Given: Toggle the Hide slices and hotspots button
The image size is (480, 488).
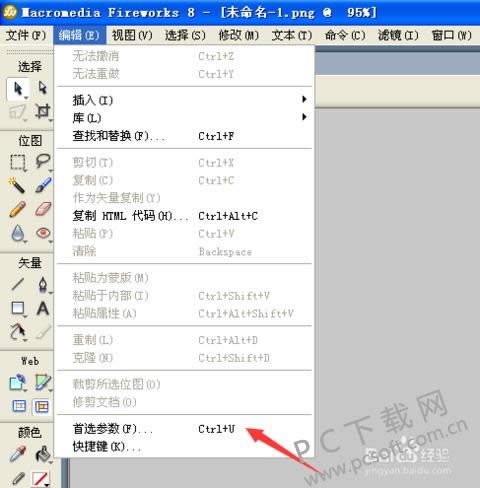Looking at the screenshot, I should click(x=18, y=406).
